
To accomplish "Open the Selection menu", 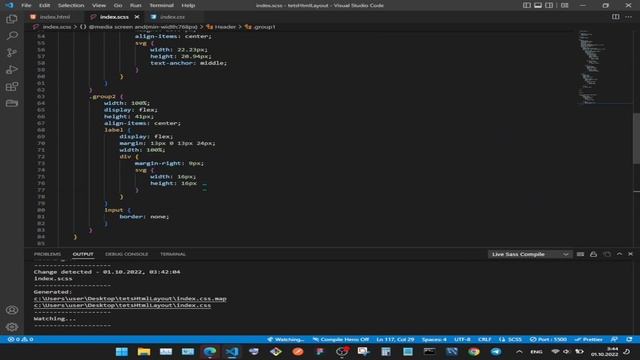I will (71, 5).
